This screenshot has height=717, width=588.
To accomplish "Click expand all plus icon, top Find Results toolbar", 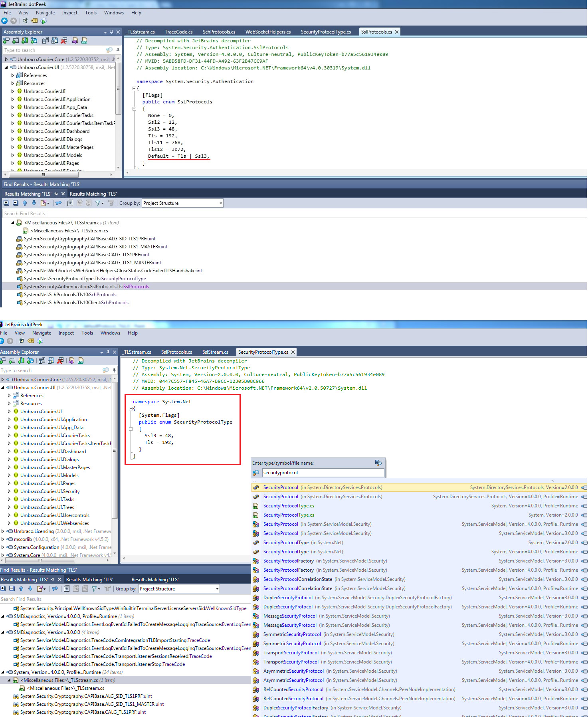I will coord(6,203).
